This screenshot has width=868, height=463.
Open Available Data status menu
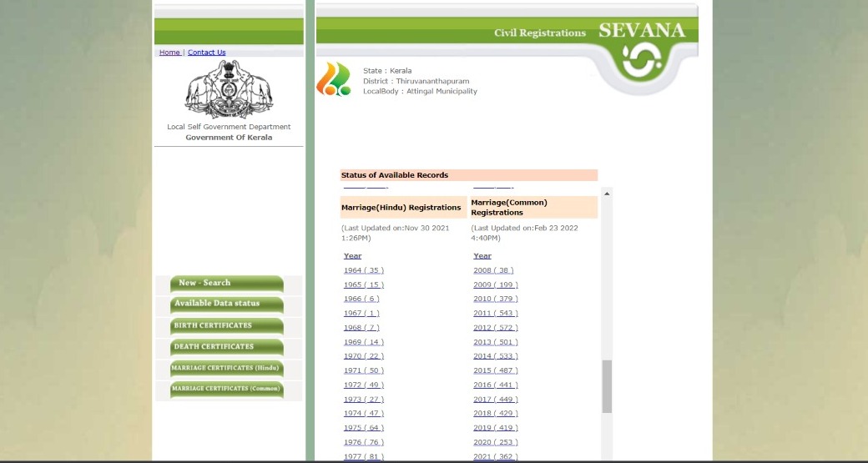click(226, 304)
